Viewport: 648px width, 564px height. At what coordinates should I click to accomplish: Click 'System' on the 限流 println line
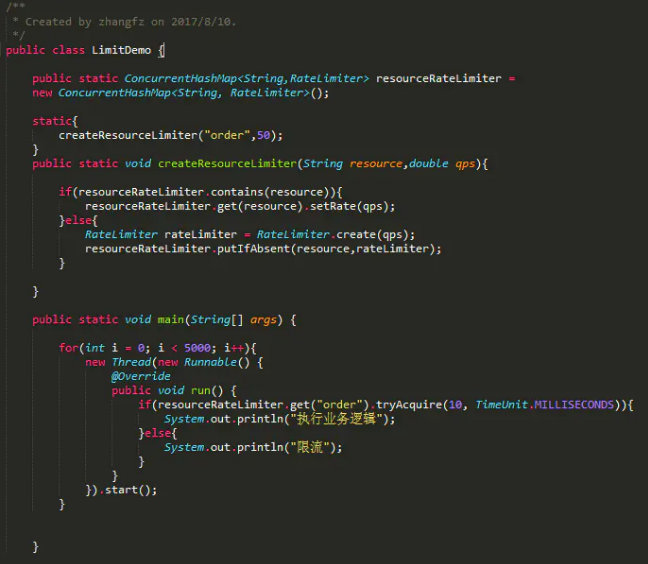184,447
